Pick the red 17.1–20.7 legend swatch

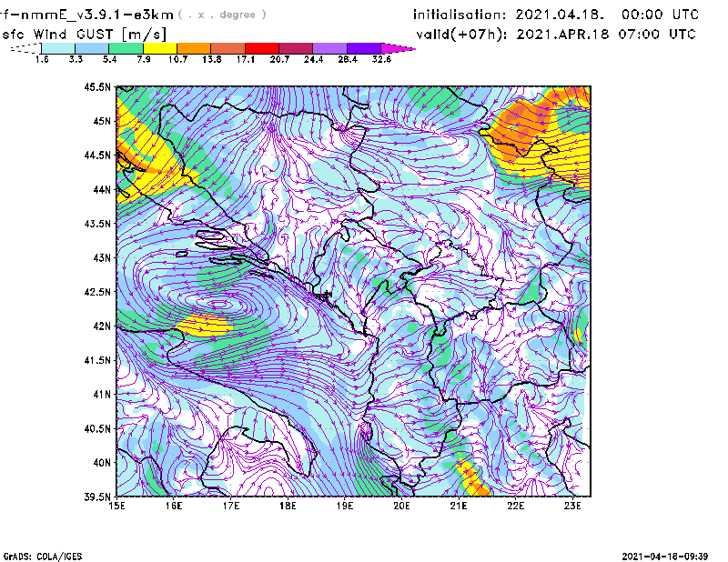pyautogui.click(x=262, y=48)
